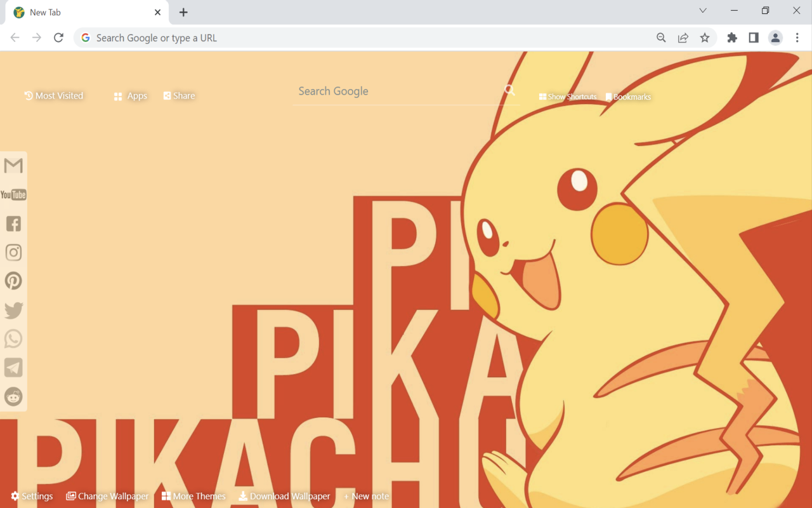The width and height of the screenshot is (812, 508).
Task: Open the WhatsApp sidebar shortcut
Action: coord(13,338)
